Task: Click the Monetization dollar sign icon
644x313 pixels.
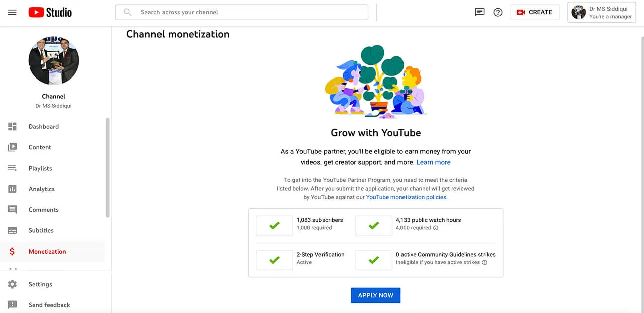Action: 12,252
